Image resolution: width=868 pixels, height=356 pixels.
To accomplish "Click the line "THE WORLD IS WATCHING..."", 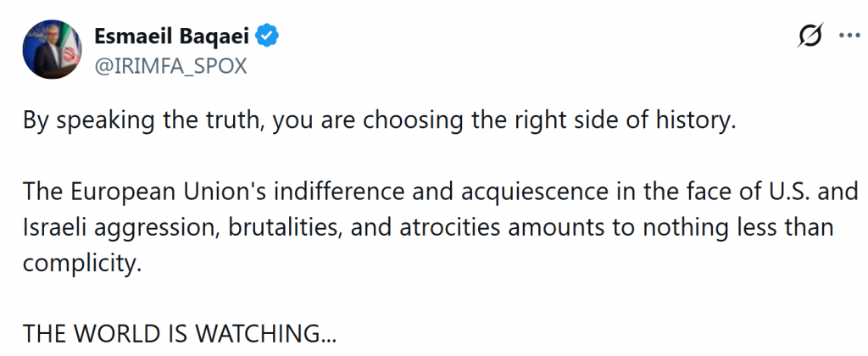I will 180,334.
